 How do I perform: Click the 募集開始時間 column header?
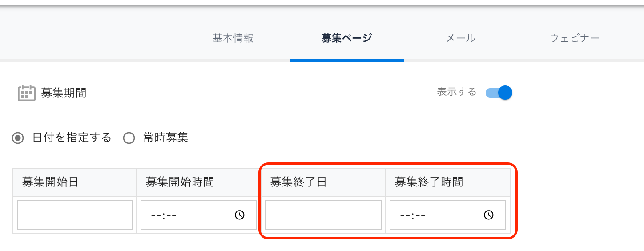click(x=180, y=182)
